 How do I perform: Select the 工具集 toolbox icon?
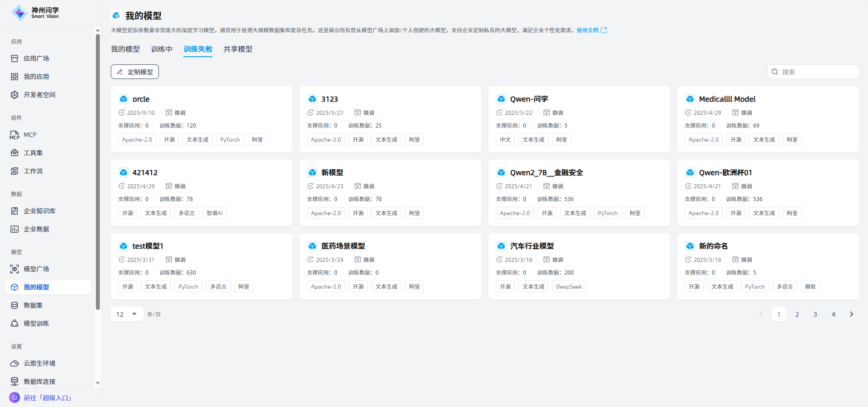15,153
